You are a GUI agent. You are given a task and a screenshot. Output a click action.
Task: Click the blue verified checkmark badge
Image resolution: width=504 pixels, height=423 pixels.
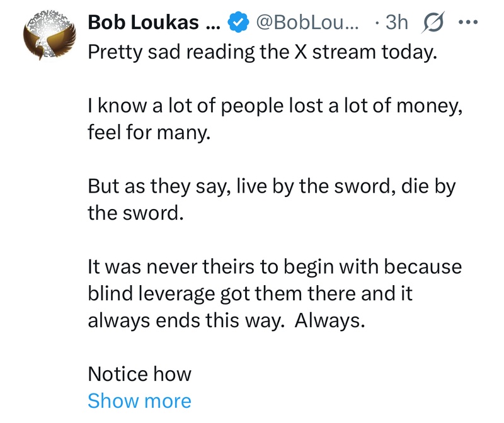(236, 23)
